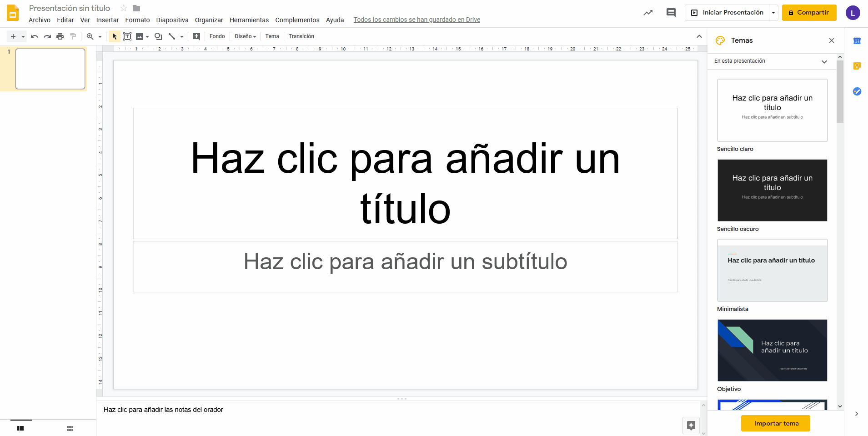Open the Formato menu
Screen dimensions: 868x436
click(x=138, y=20)
